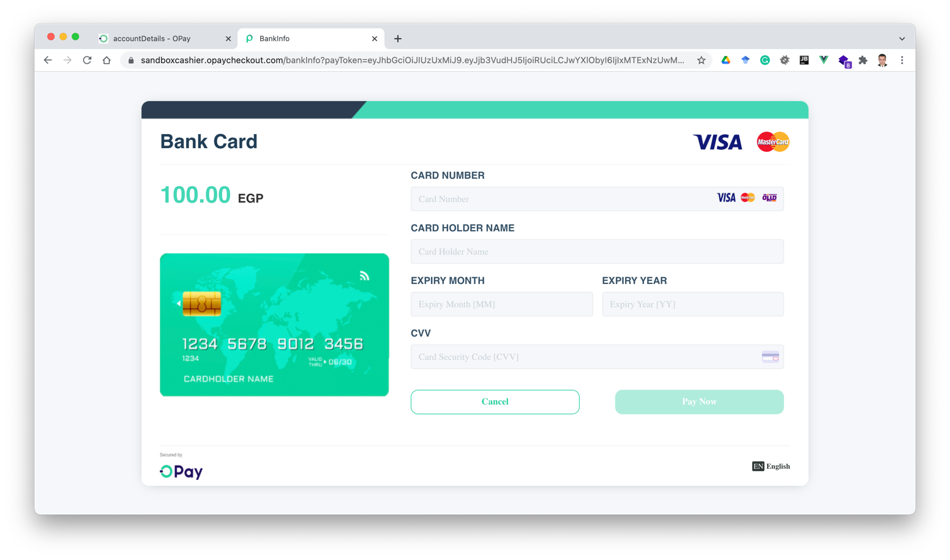
Task: Open a new browser tab
Action: (398, 39)
